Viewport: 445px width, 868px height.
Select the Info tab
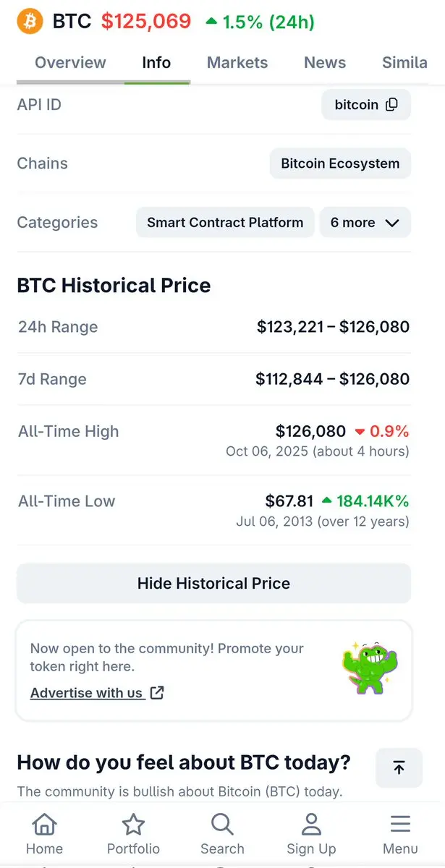click(156, 62)
